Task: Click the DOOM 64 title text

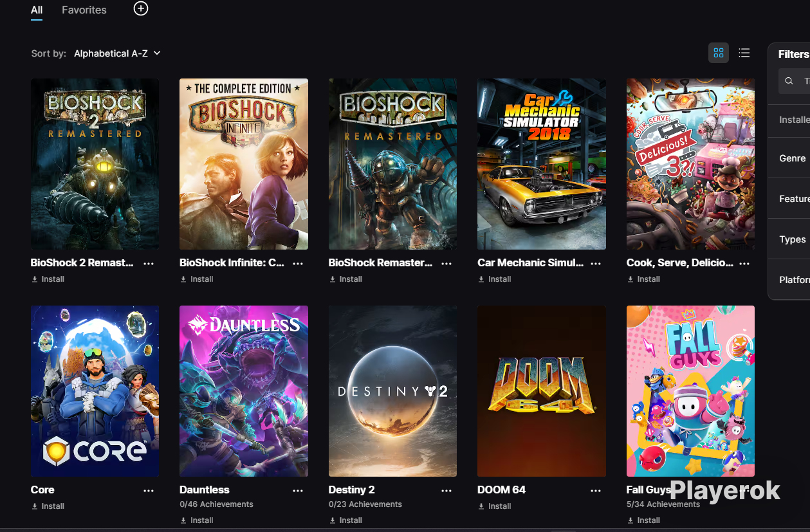Action: pos(502,490)
